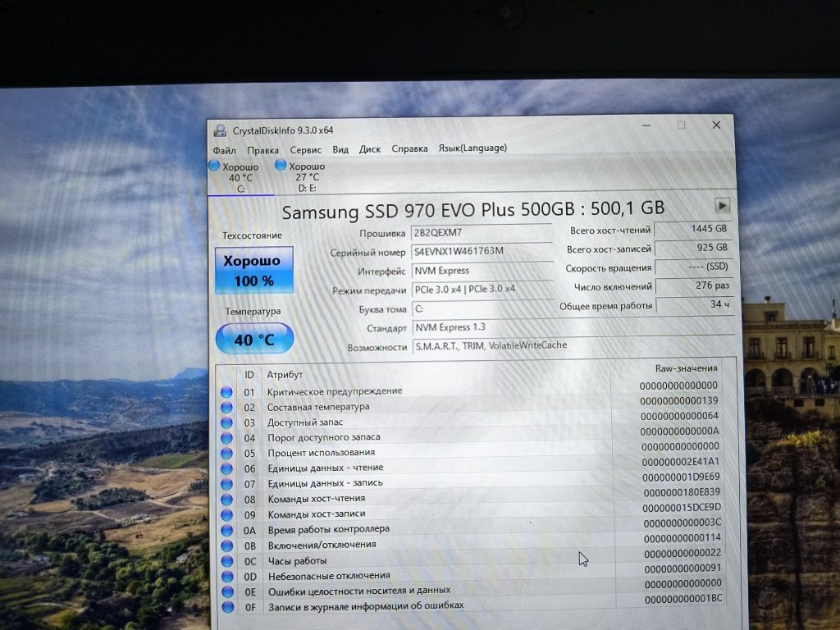Click status circle for attribute 0B
This screenshot has height=630, width=840.
click(x=227, y=546)
